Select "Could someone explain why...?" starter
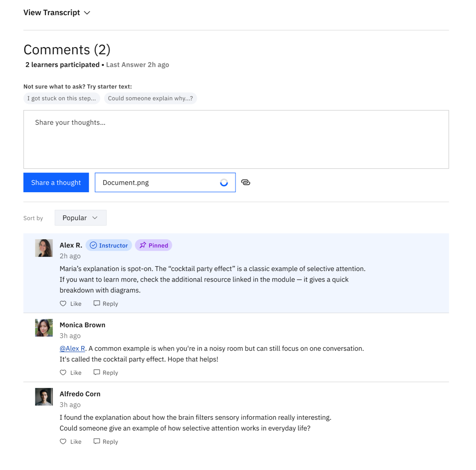 pyautogui.click(x=150, y=98)
